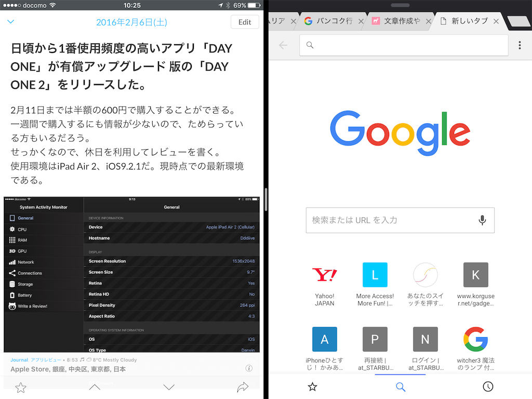Tap the battery indicator in status bar
532x399 pixels.
[x=254, y=5]
